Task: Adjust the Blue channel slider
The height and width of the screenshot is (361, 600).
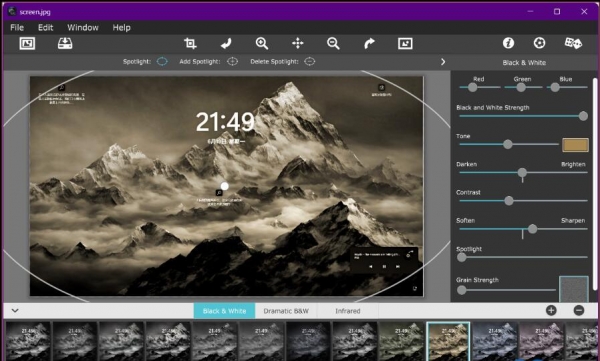Action: click(567, 87)
